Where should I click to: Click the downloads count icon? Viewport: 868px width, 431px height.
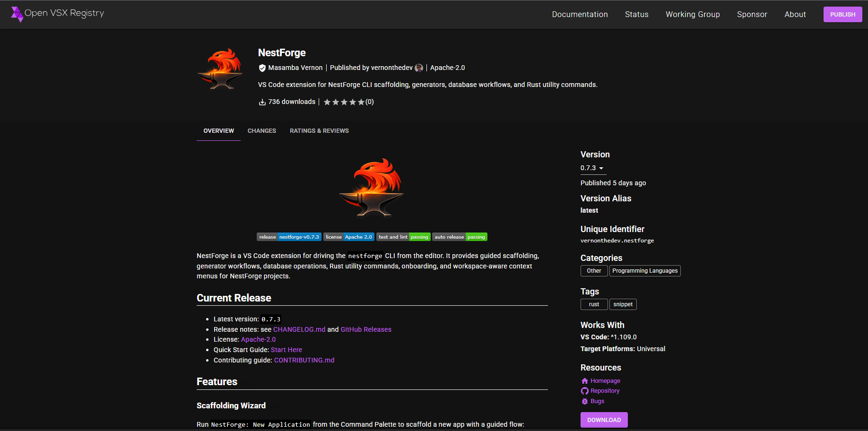click(x=262, y=102)
